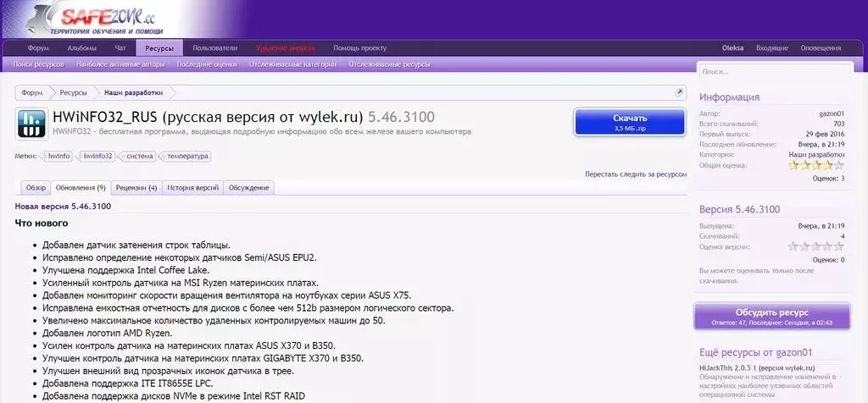Select the Ресурсы navigation tab
868x403 pixels.
pyautogui.click(x=159, y=48)
